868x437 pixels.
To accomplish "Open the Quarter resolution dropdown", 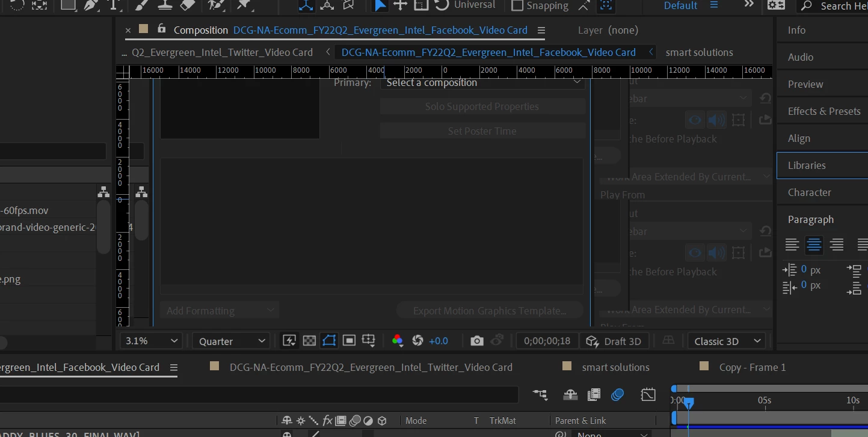I will pyautogui.click(x=231, y=341).
